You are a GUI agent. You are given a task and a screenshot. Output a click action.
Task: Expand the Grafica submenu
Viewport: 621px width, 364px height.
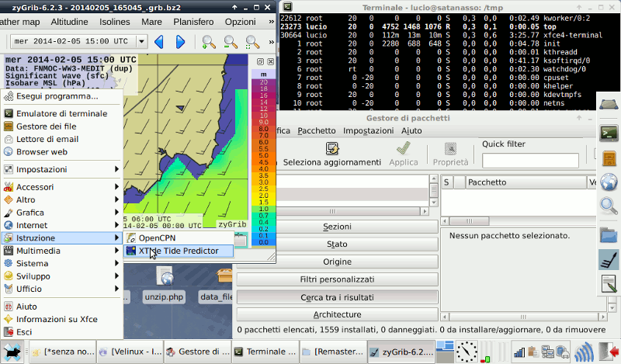coord(61,213)
